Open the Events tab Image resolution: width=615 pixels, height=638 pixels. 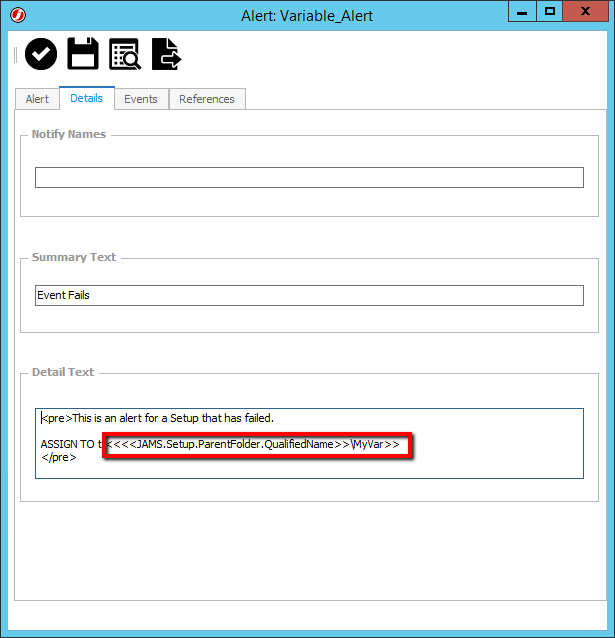point(141,99)
